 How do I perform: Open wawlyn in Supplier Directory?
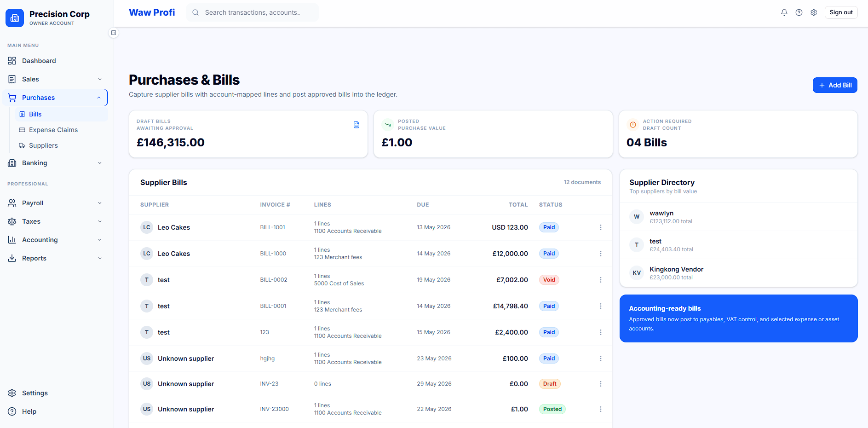[739, 217]
